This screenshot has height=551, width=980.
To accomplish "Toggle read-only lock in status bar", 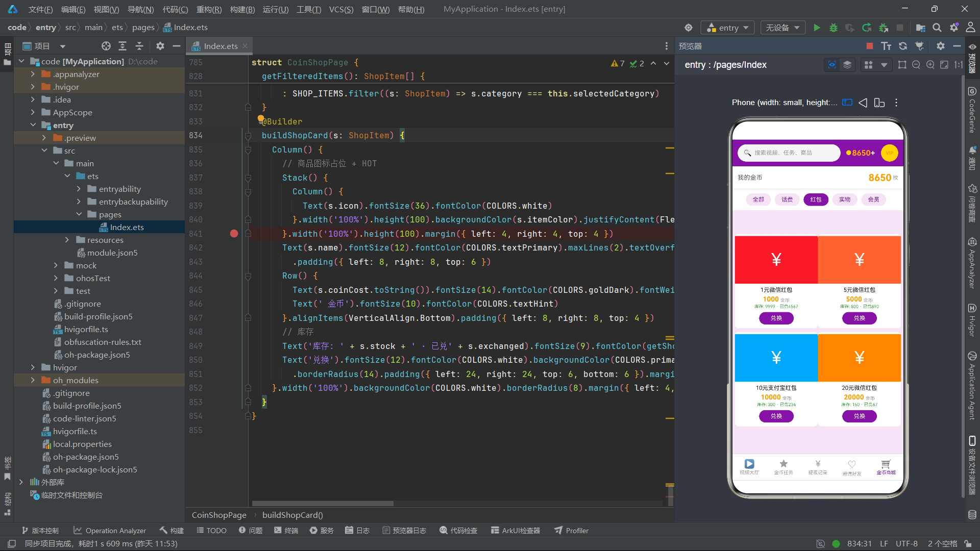I will (968, 544).
